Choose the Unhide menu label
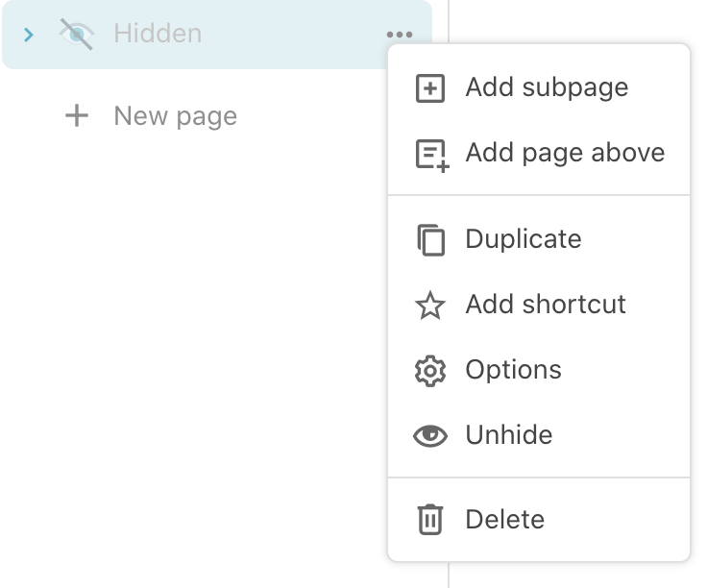Viewport: 707px width, 588px height. (x=509, y=435)
